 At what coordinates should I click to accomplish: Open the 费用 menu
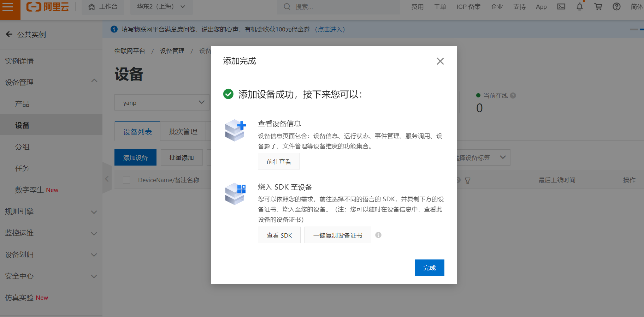417,7
